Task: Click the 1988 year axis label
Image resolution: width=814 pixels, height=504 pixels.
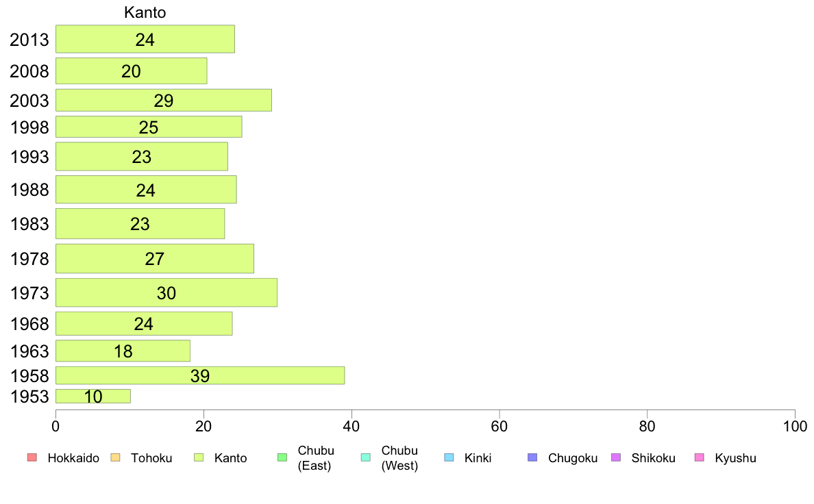Action: (x=29, y=190)
